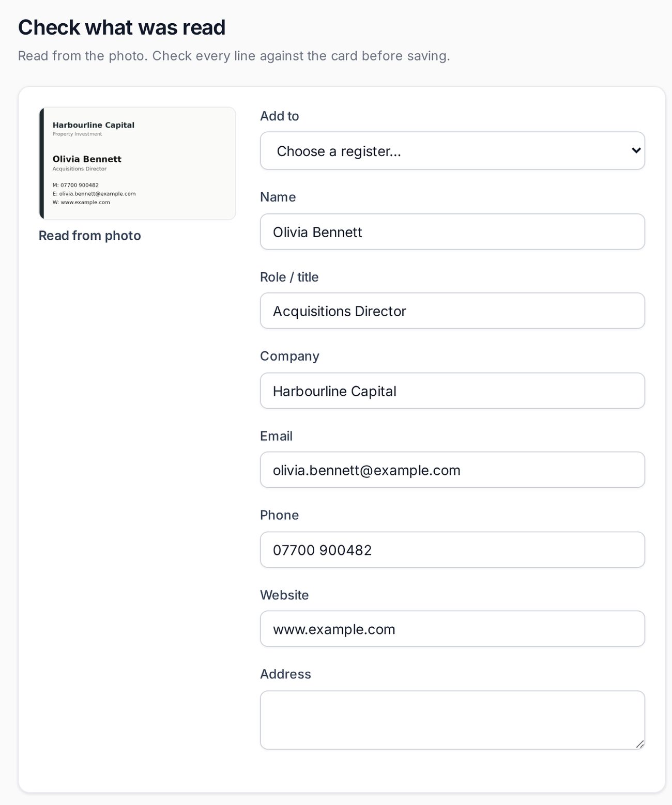This screenshot has height=805, width=672.
Task: Click the Company label text
Action: (x=290, y=357)
